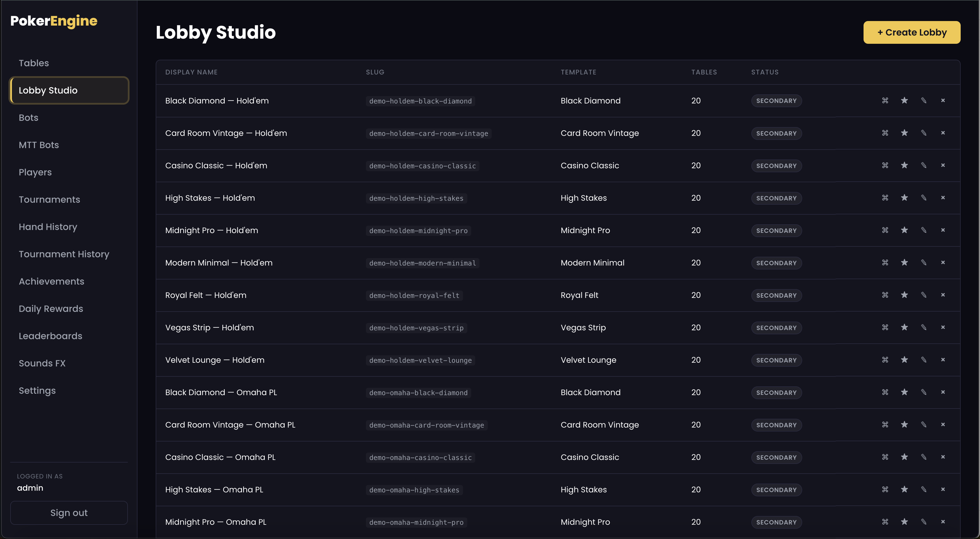Edit Card Room Vintage — Hold'em via pencil
Viewport: 980px width, 539px height.
[924, 133]
